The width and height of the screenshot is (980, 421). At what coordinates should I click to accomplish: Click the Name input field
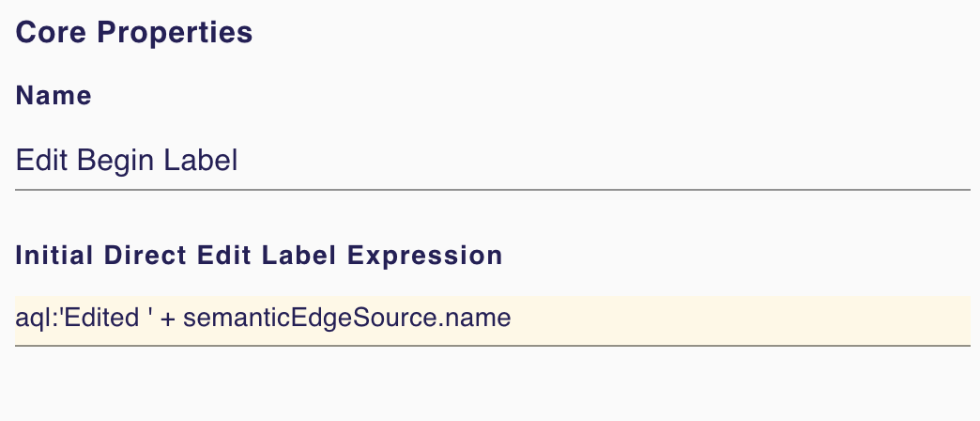(x=492, y=161)
